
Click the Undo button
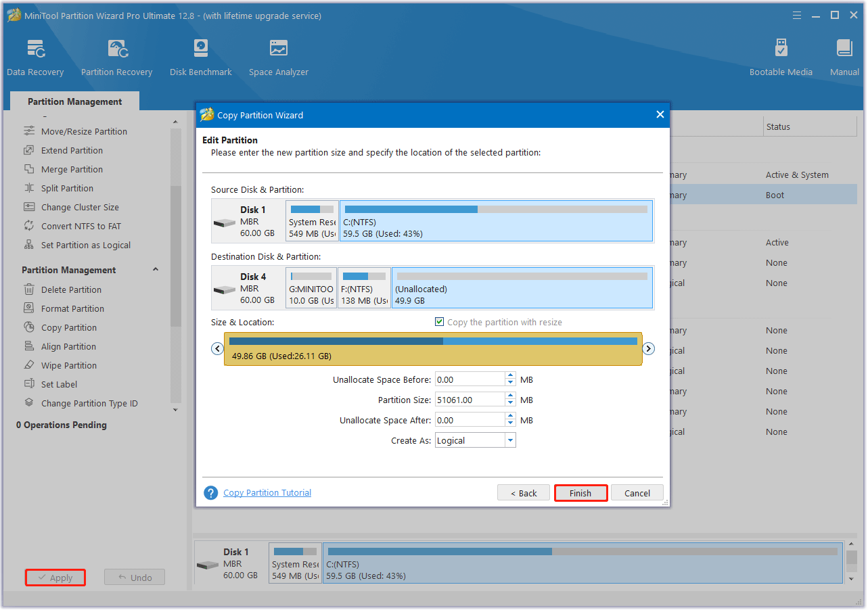135,578
